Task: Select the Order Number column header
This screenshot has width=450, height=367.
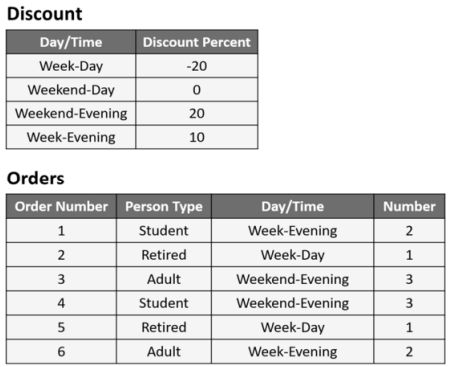Action: tap(61, 206)
